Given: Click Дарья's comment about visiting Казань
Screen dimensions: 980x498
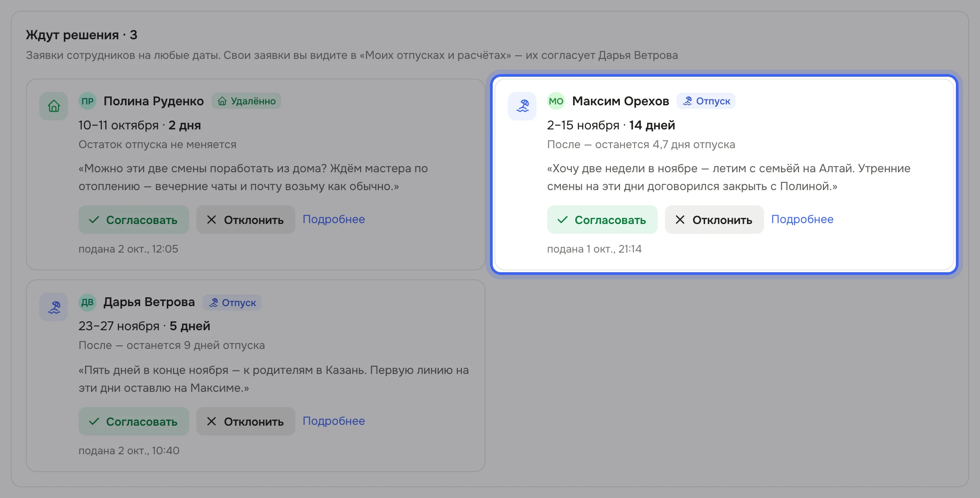Looking at the screenshot, I should (x=274, y=379).
